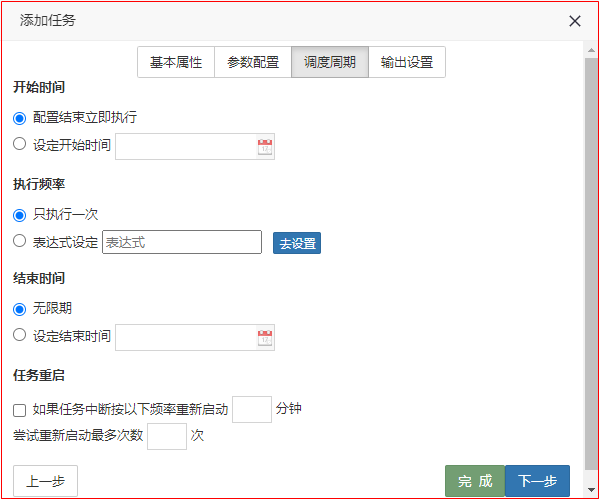Open calendar picker for start time

click(265, 147)
